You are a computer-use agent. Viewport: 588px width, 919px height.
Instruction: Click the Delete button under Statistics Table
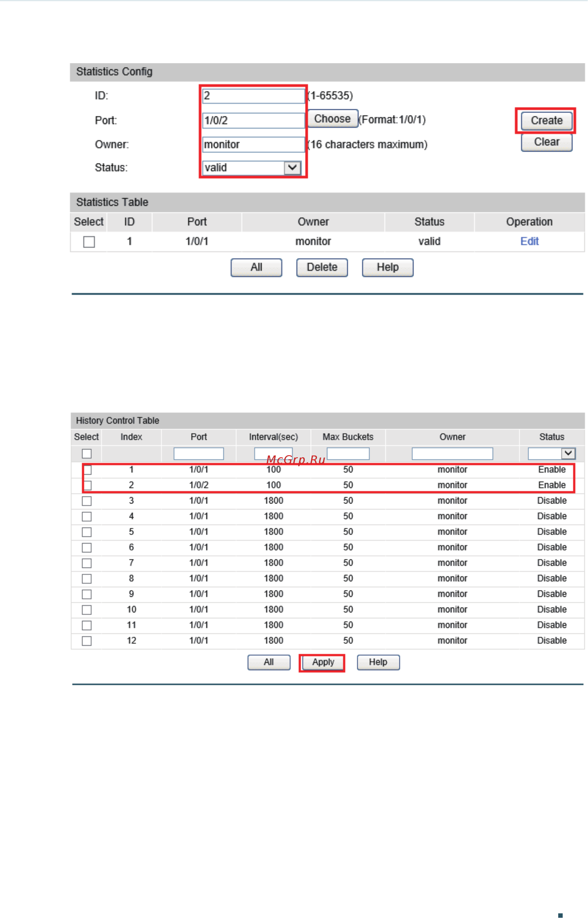322,267
